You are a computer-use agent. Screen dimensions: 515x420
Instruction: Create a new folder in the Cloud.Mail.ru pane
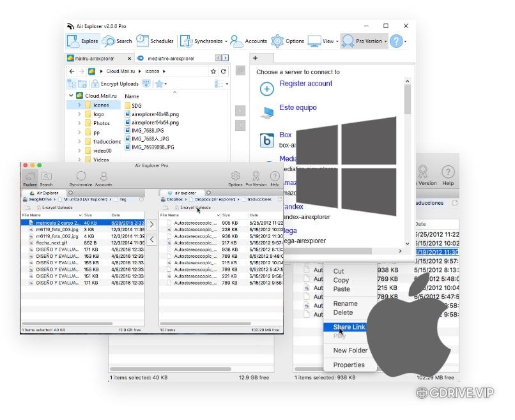[82, 84]
